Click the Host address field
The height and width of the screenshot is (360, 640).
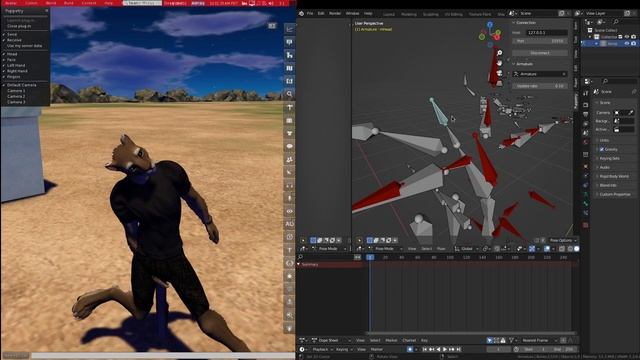(547, 32)
